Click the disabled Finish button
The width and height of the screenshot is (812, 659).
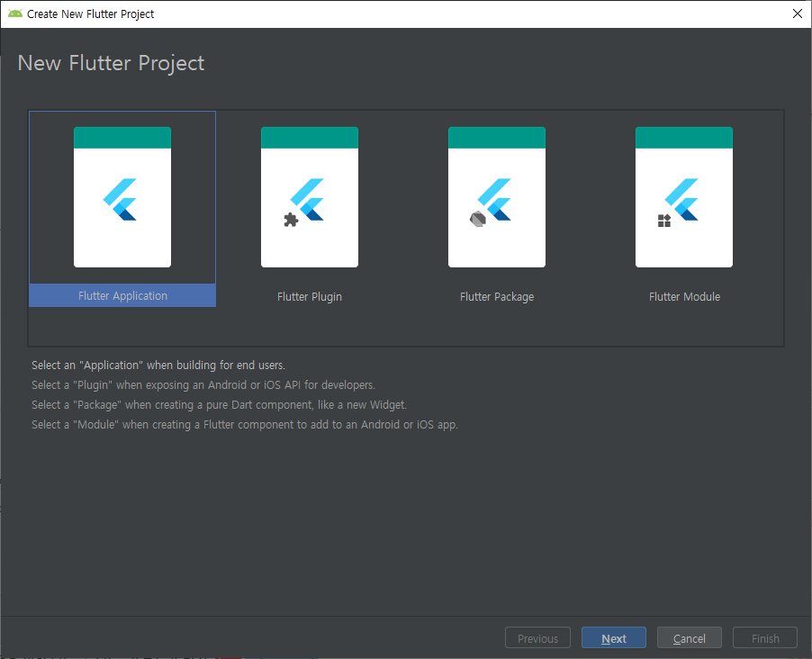[x=765, y=637]
